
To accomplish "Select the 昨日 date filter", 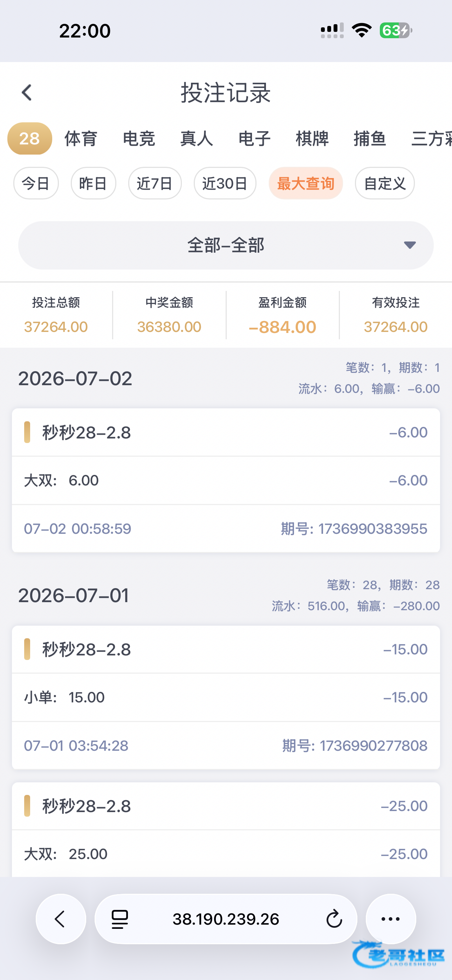I will [93, 183].
